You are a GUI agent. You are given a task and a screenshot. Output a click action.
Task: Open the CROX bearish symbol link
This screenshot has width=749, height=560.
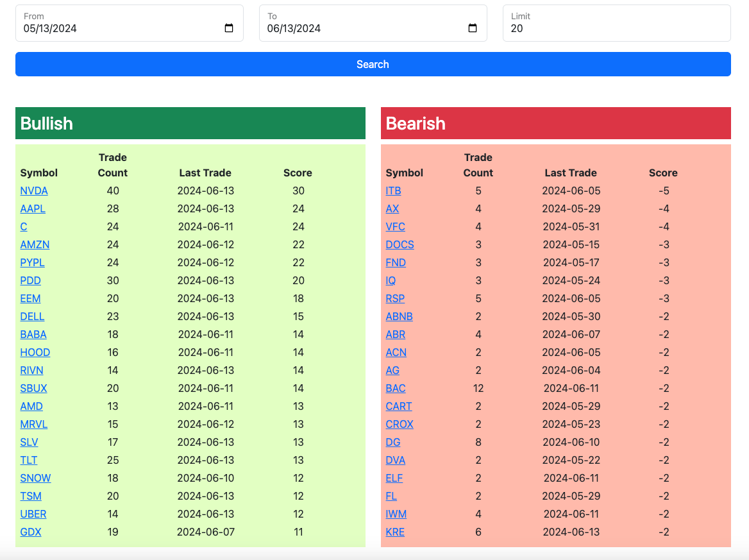click(x=400, y=424)
